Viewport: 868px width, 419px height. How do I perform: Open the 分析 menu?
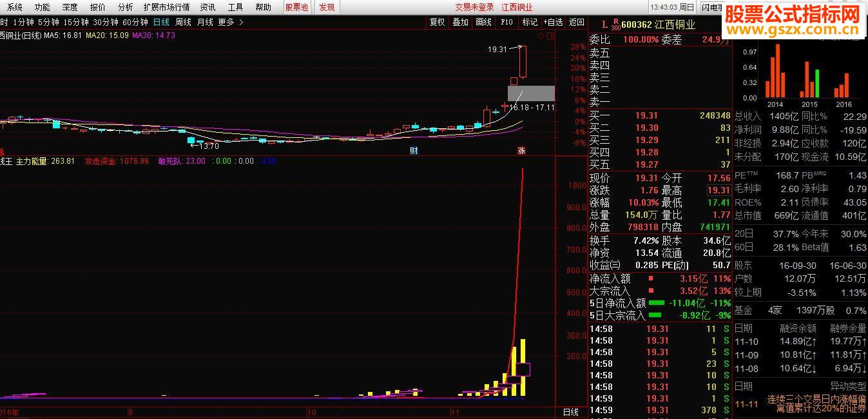coord(126,7)
